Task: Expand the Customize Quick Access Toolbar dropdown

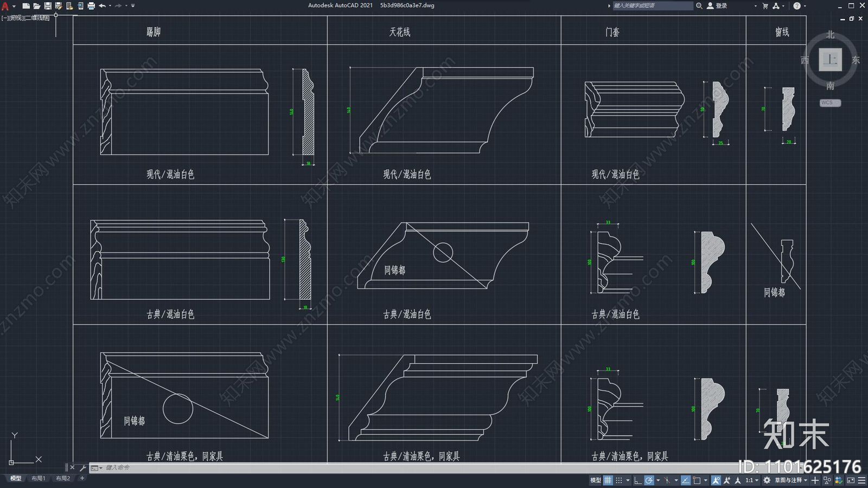Action: pos(133,6)
